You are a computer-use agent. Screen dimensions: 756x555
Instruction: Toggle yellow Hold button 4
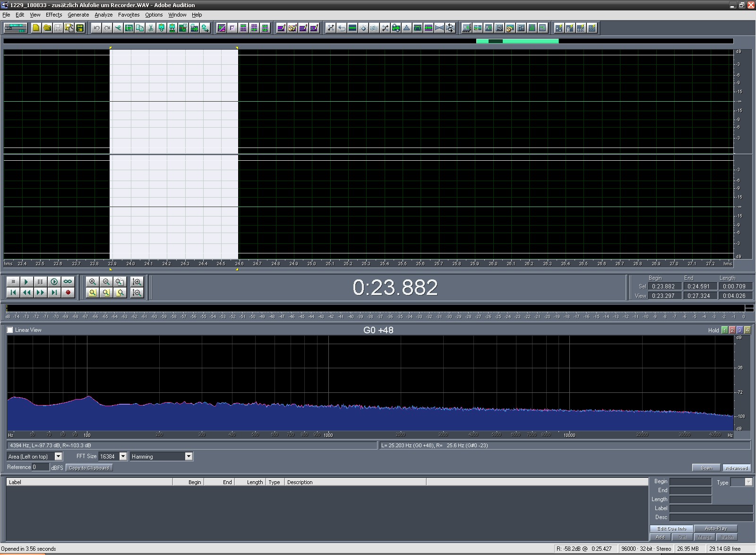(747, 330)
